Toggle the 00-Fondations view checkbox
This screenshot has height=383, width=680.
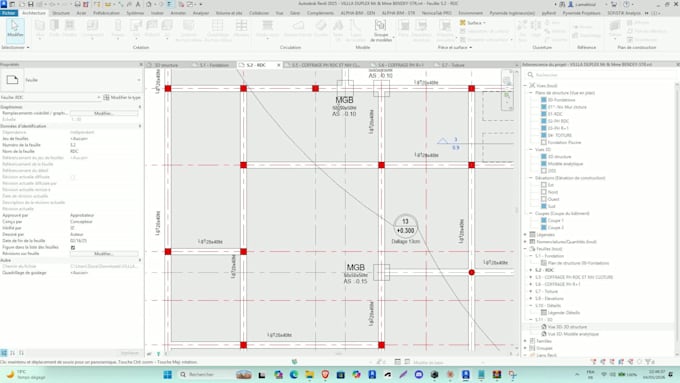pos(543,100)
